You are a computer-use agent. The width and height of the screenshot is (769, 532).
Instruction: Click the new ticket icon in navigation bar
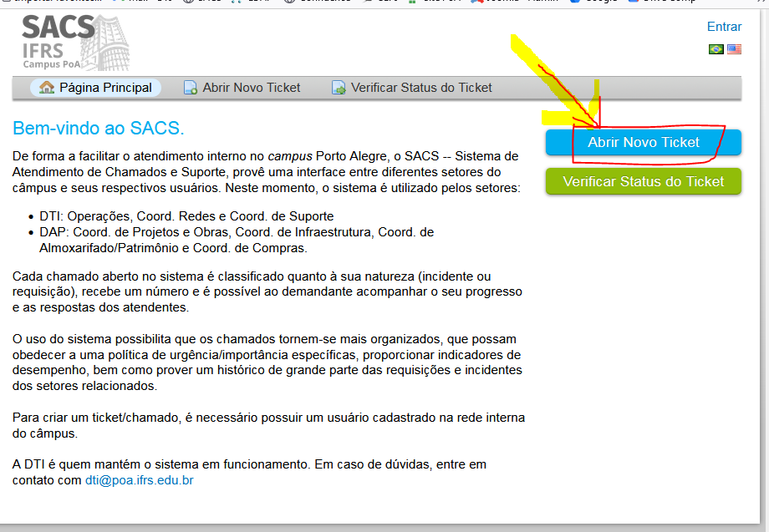coord(191,88)
